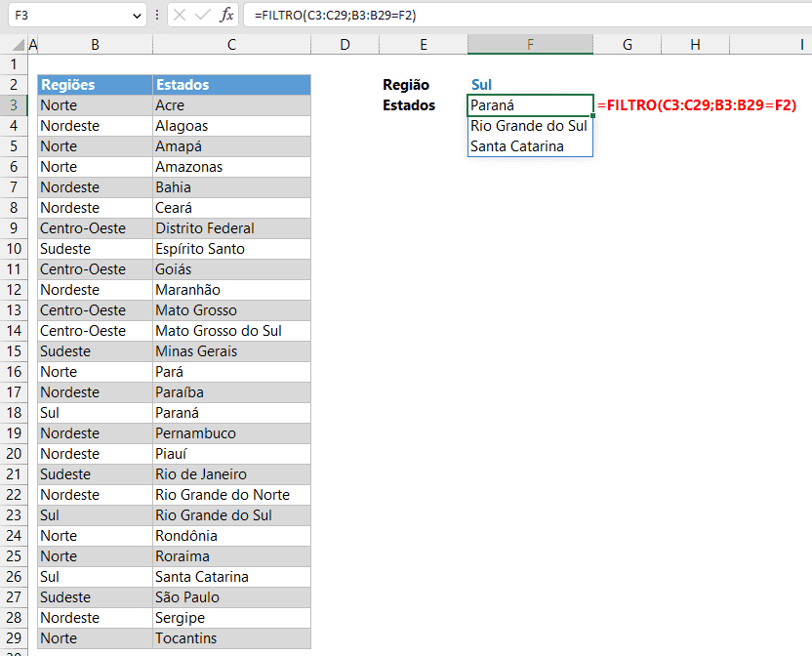Select the Mato Grosso do Sul cell

point(231,331)
